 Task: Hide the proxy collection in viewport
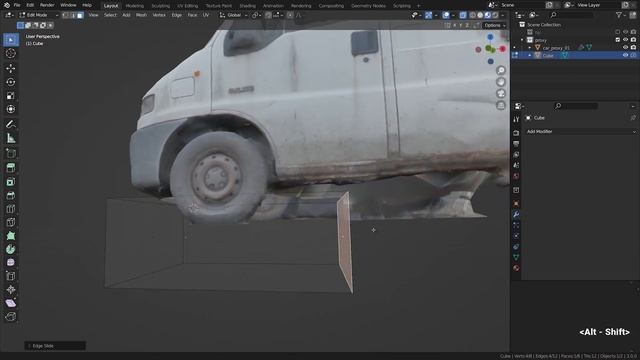(x=625, y=40)
